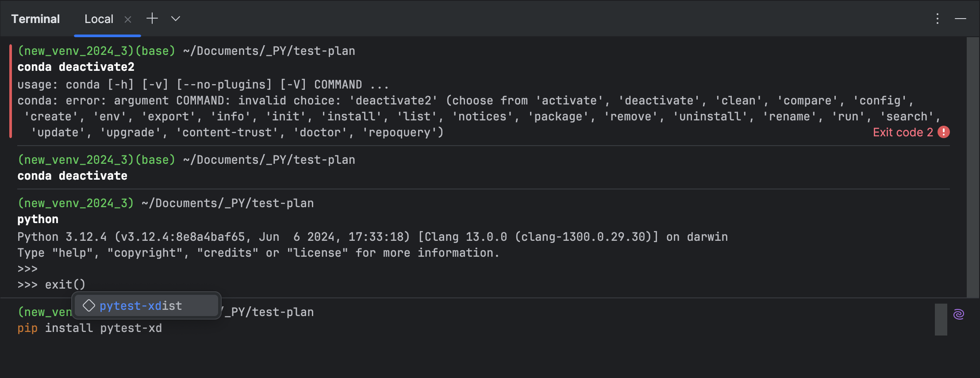This screenshot has height=378, width=980.
Task: Open the purple AI command generation icon
Action: click(x=958, y=314)
